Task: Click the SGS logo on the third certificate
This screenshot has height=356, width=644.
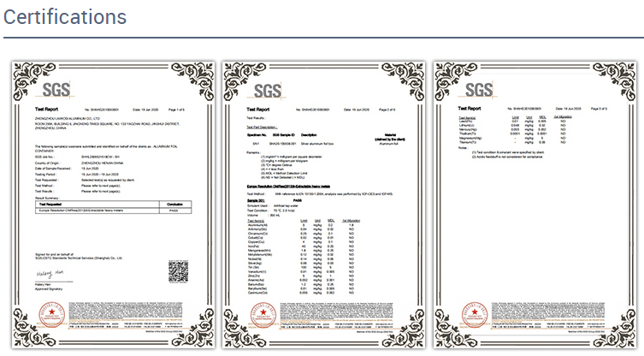Action: pos(479,90)
